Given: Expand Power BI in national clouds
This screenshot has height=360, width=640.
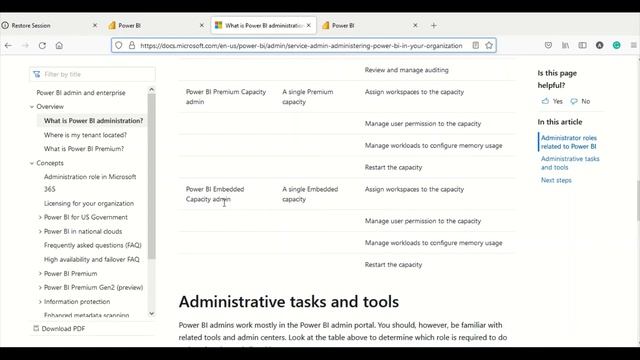Looking at the screenshot, I should click(40, 231).
